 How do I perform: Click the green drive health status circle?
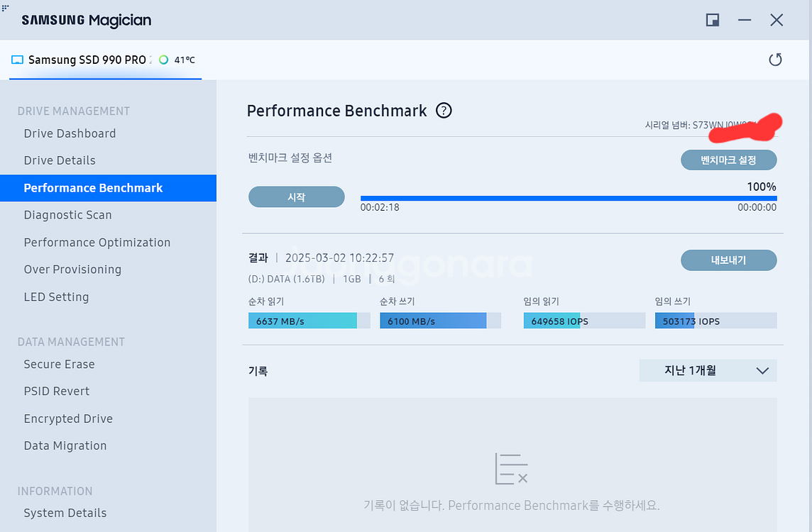coord(164,60)
